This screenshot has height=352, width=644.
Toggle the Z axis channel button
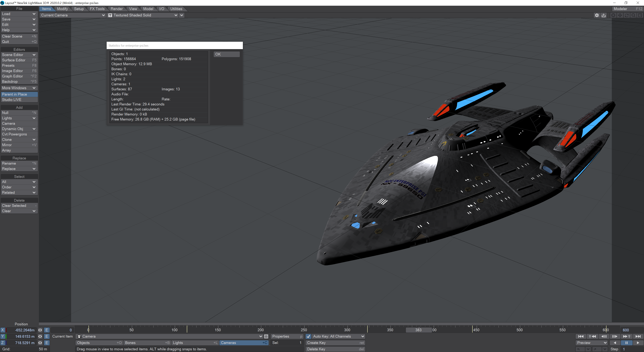3,343
